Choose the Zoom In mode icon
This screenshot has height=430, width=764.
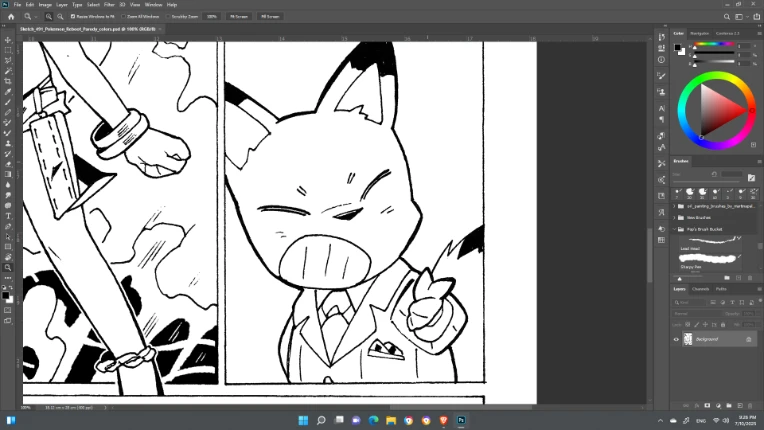pos(49,17)
